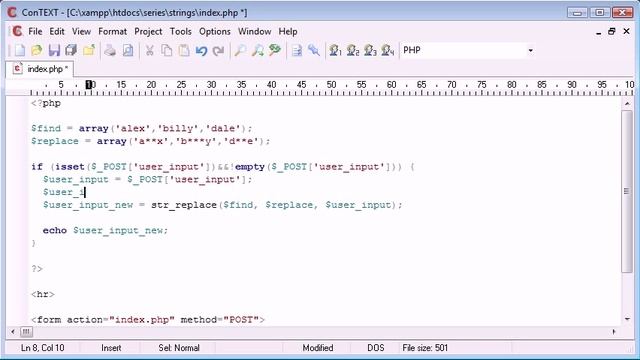Click the Replace icon
Screen dimensions: 640x360
275,51
